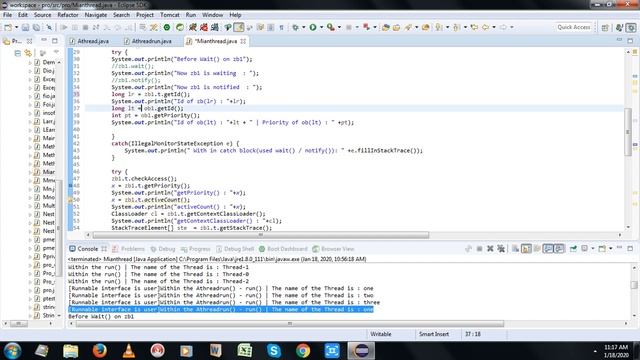
Task: Open Windows Start menu orb
Action: point(13,351)
